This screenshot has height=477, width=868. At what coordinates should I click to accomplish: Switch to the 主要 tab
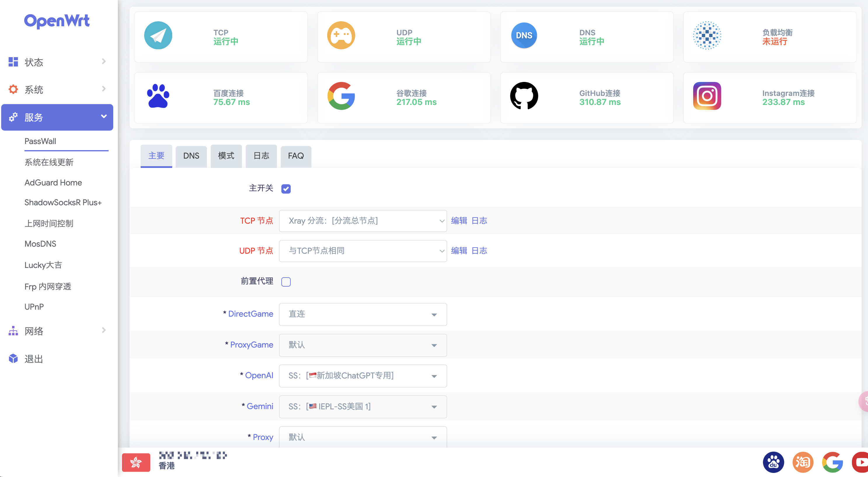(x=156, y=156)
